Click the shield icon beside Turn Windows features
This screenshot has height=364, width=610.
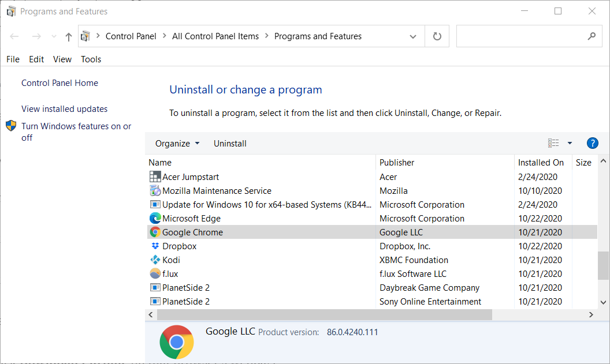click(11, 126)
